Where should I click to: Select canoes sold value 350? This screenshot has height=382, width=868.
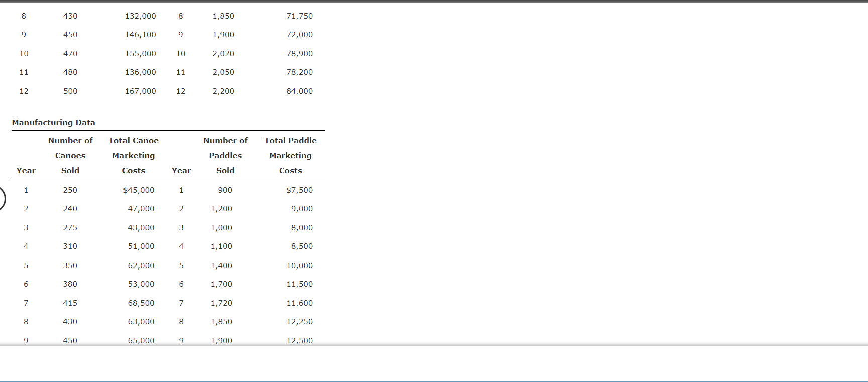click(70, 266)
